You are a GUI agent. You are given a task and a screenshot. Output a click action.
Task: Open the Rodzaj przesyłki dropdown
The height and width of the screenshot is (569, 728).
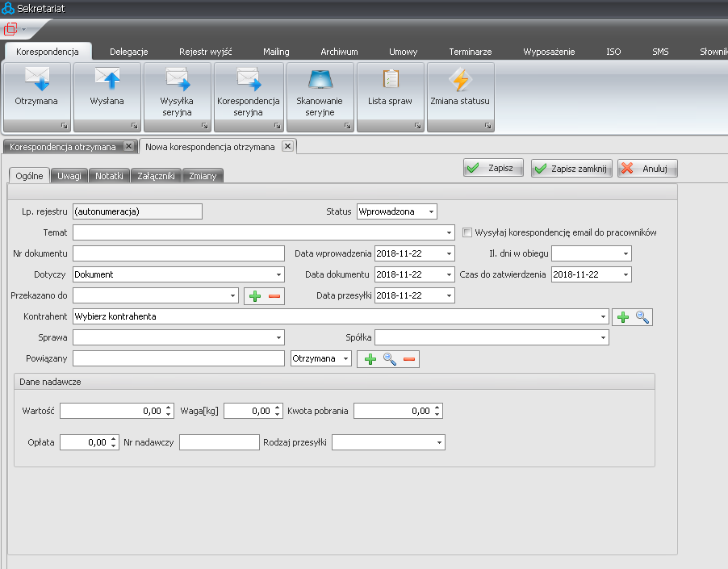[439, 443]
